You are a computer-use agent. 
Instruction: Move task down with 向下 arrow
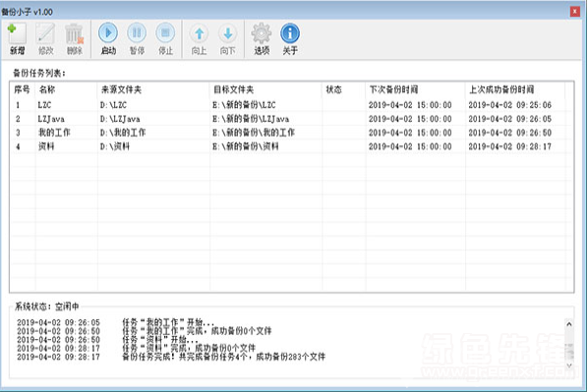227,33
